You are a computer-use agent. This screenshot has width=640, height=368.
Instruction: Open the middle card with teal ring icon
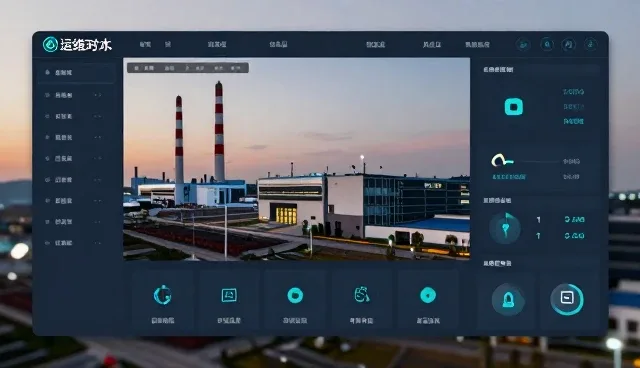point(295,301)
